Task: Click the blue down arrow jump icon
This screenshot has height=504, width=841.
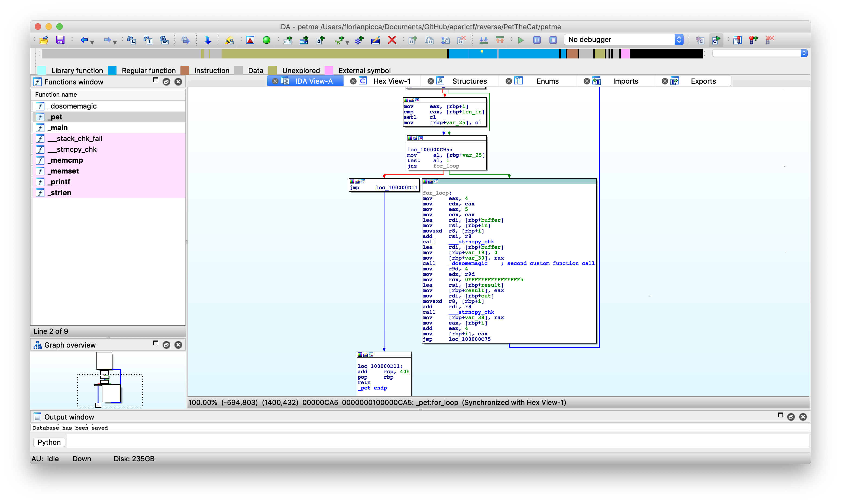Action: tap(207, 40)
